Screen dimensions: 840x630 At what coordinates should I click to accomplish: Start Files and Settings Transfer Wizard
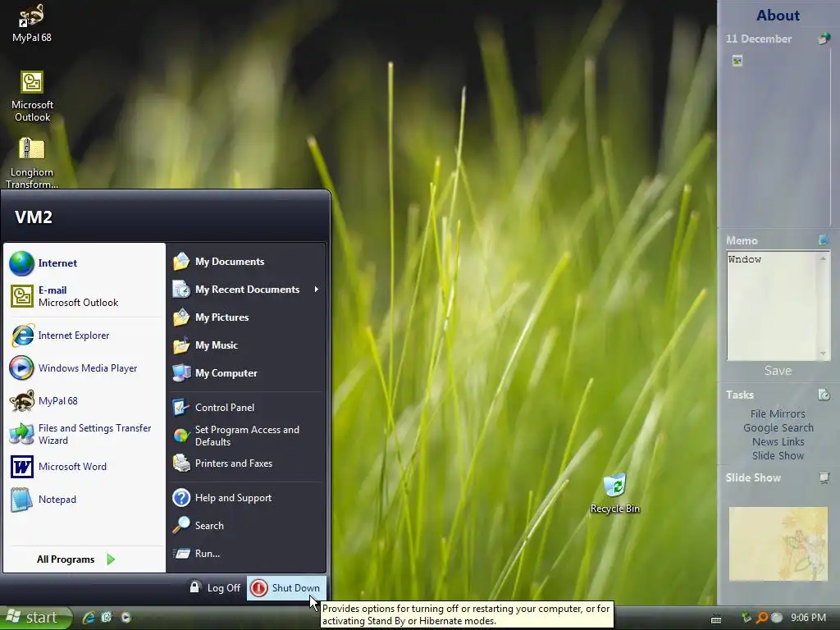tap(84, 434)
